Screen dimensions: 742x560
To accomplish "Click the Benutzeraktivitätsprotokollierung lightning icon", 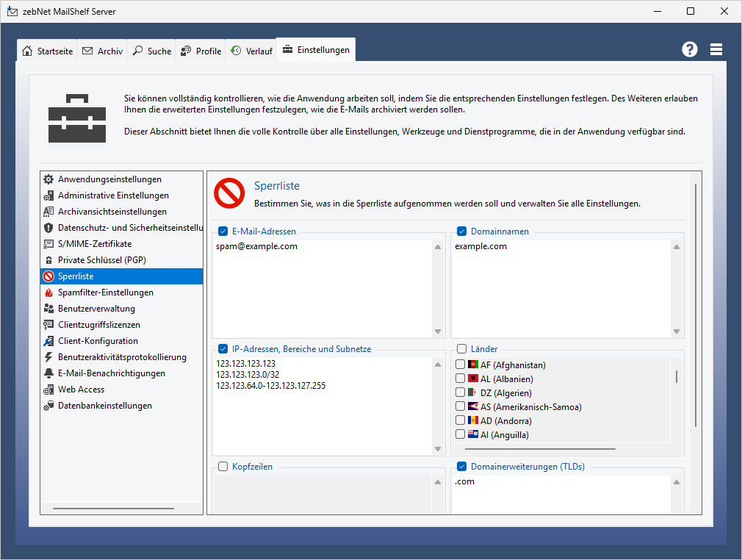I will [49, 357].
